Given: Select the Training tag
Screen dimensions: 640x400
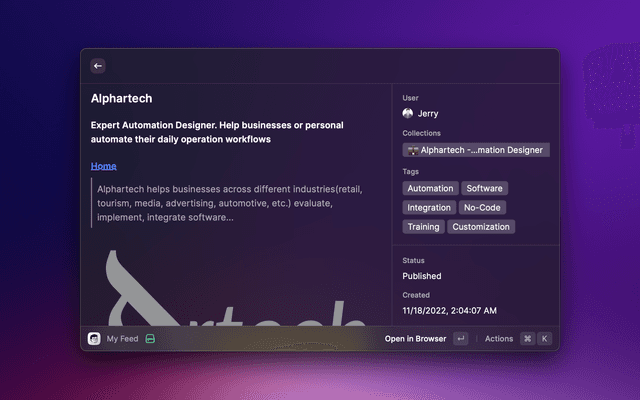Looking at the screenshot, I should tap(423, 227).
